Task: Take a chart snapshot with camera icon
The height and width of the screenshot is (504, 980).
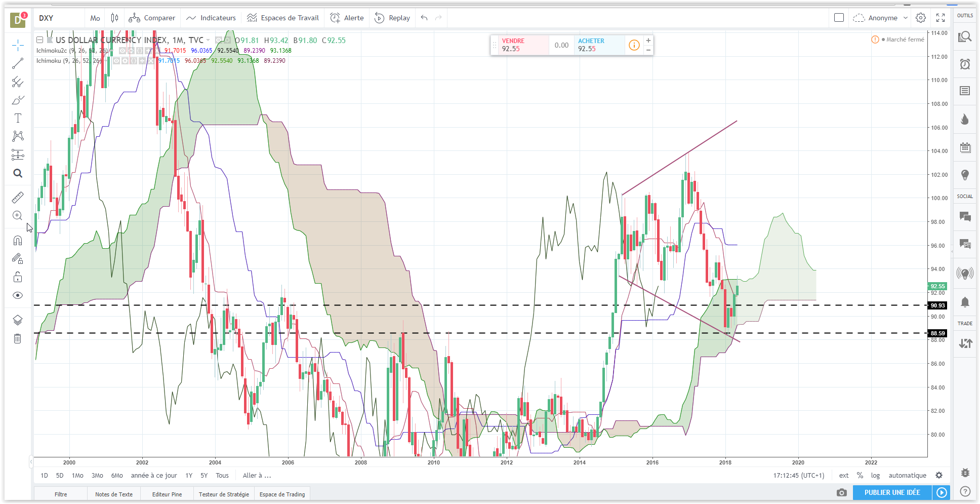Action: click(841, 492)
